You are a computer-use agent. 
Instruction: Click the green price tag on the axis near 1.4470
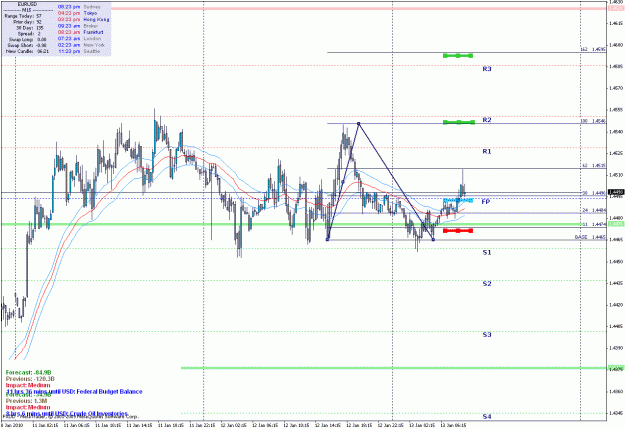(x=616, y=224)
